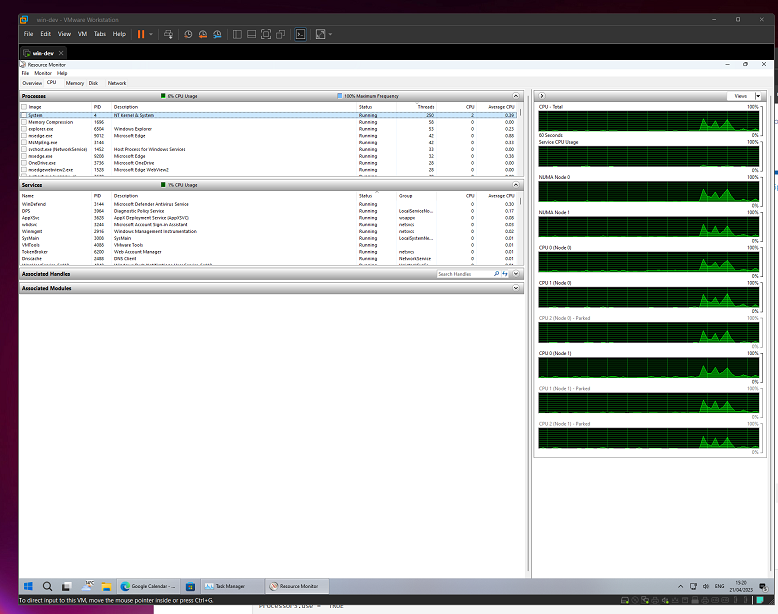Open the VMware Tabs menu

[x=100, y=34]
